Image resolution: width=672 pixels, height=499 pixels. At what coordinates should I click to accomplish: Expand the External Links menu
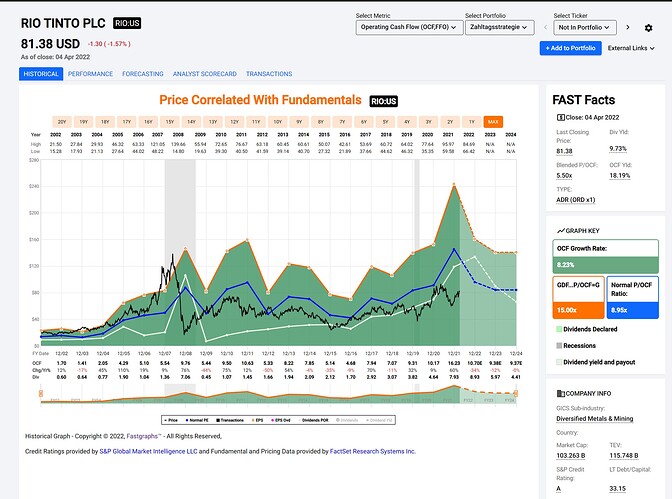coord(631,48)
